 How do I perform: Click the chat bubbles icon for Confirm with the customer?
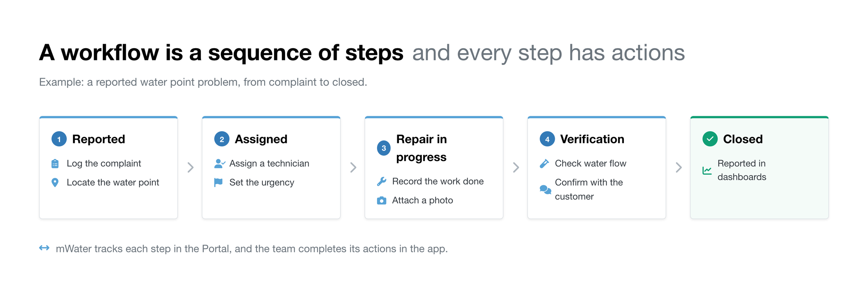(x=545, y=189)
